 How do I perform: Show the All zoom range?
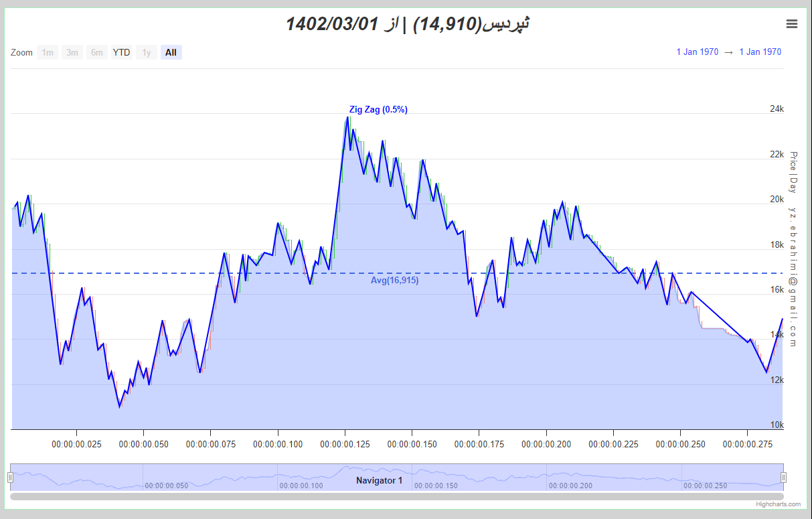[171, 52]
